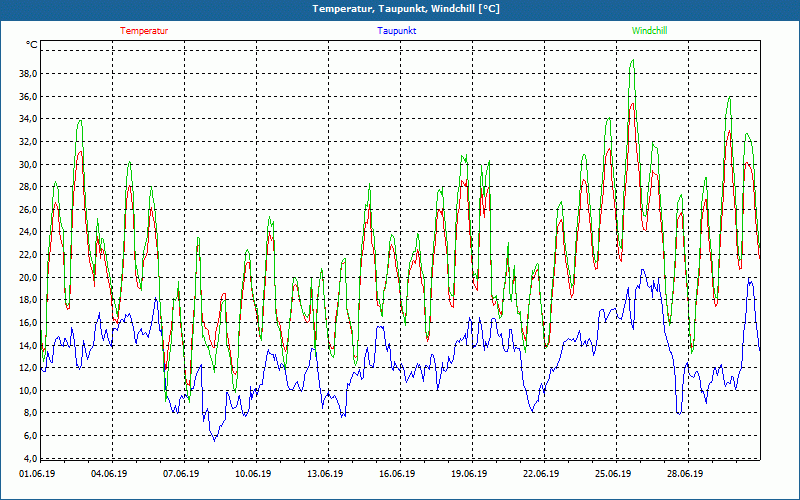Click the 26,0 y-axis value

pyautogui.click(x=28, y=209)
